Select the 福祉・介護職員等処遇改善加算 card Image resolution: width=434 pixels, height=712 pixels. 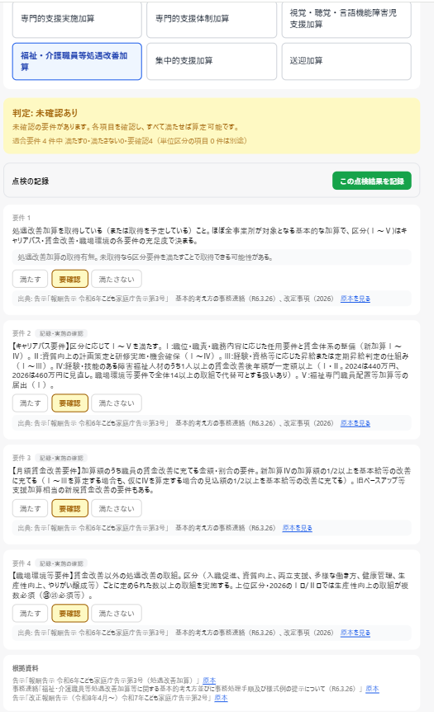[77, 61]
